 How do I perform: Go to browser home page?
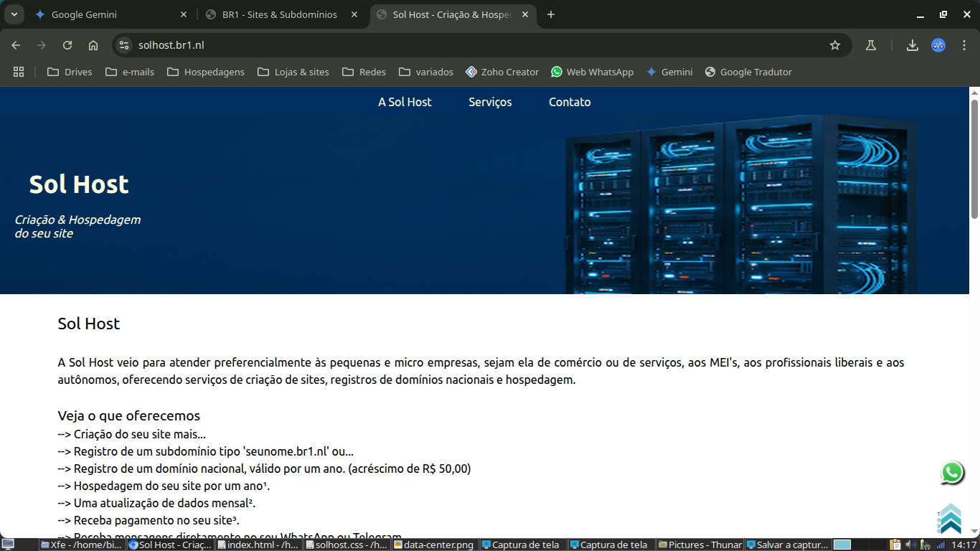pyautogui.click(x=93, y=45)
